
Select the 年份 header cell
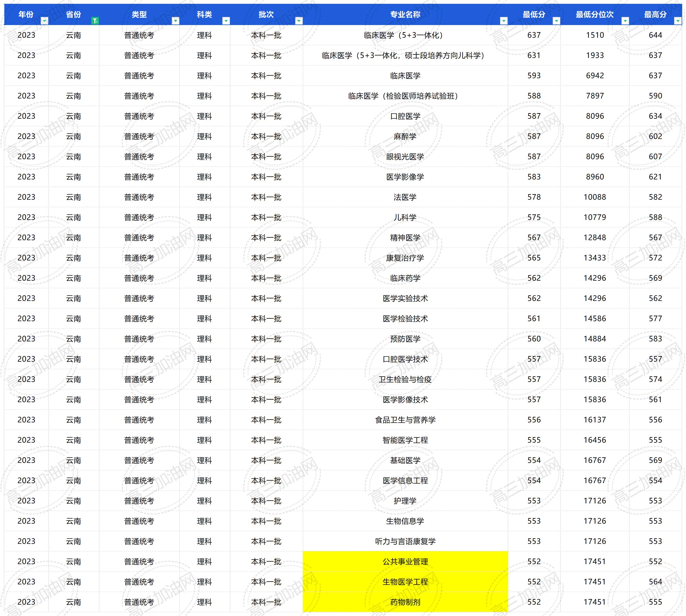pos(26,15)
